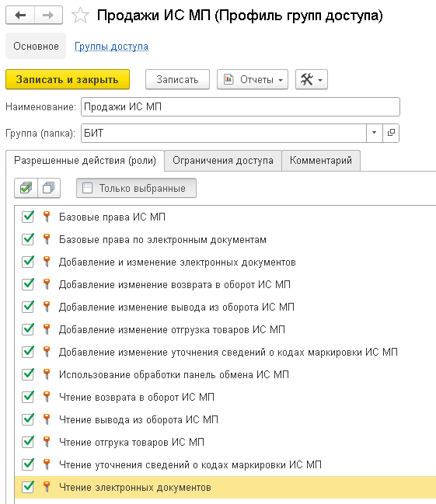This screenshot has height=504, width=436.
Task: Open the БИТ group folder using its open icon
Action: 391,133
